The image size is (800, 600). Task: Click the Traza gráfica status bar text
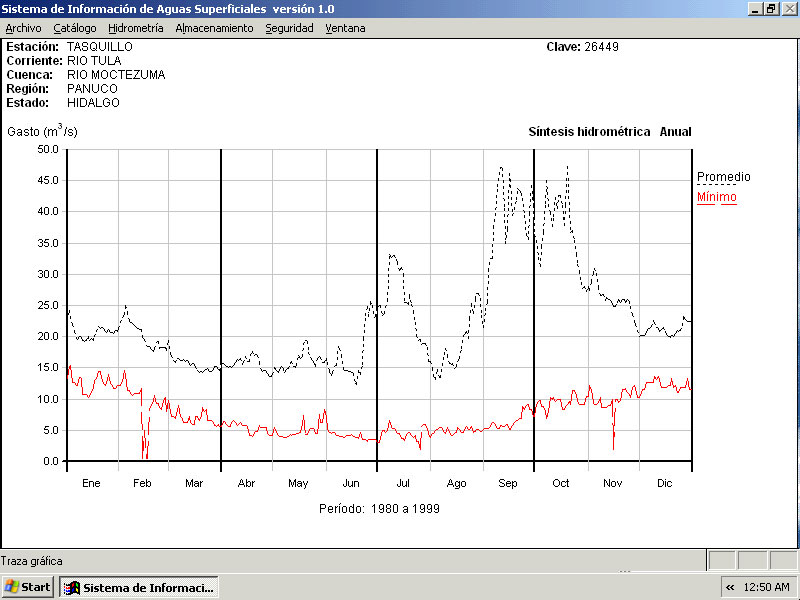(31, 561)
